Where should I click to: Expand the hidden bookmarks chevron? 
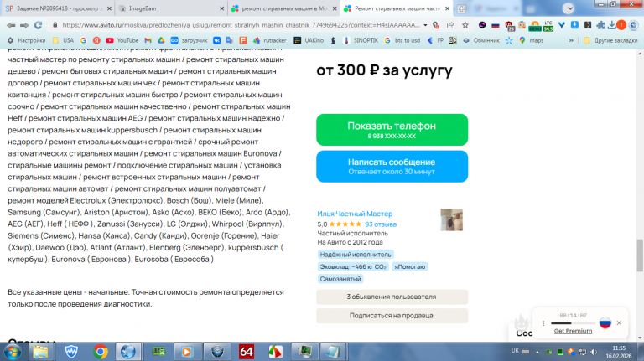pyautogui.click(x=571, y=40)
